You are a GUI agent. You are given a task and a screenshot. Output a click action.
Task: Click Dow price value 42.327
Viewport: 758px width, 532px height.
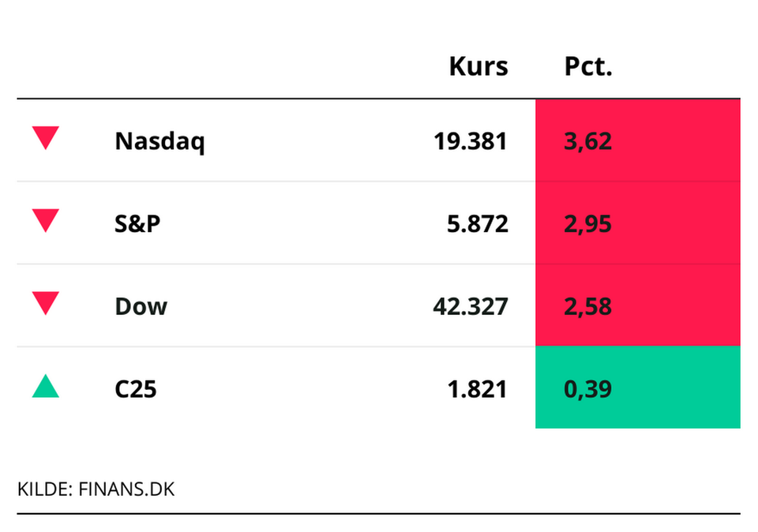(x=470, y=306)
